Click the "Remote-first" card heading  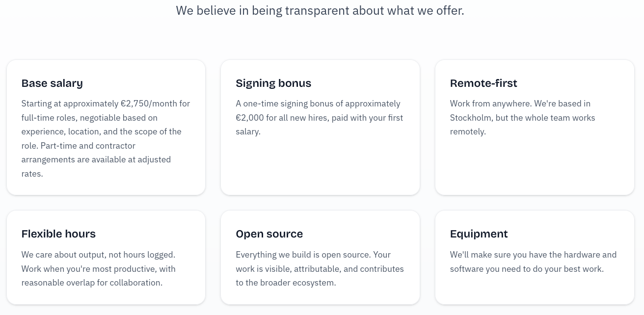(x=483, y=83)
